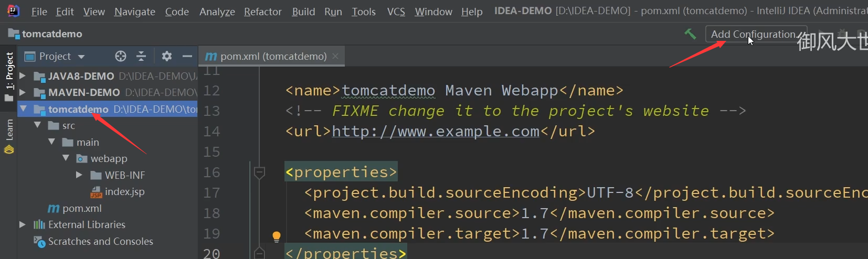Select the WEB-INF folder row
The height and width of the screenshot is (259, 868).
point(108,175)
